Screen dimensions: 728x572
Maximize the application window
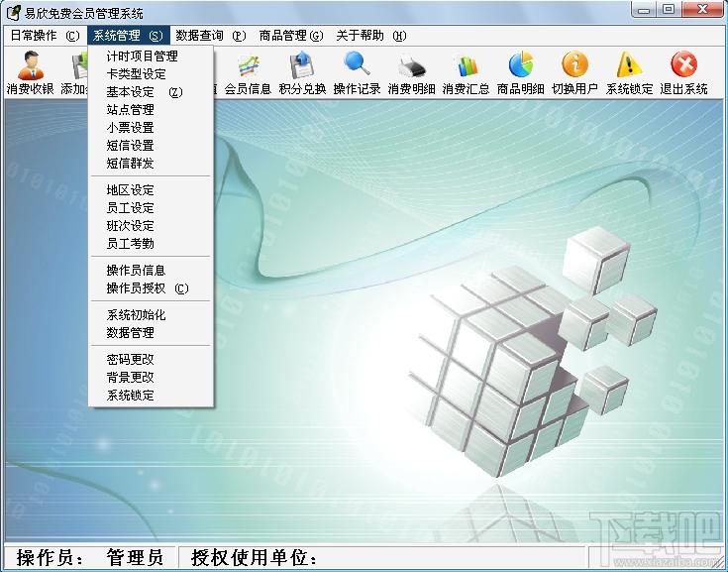click(x=669, y=9)
